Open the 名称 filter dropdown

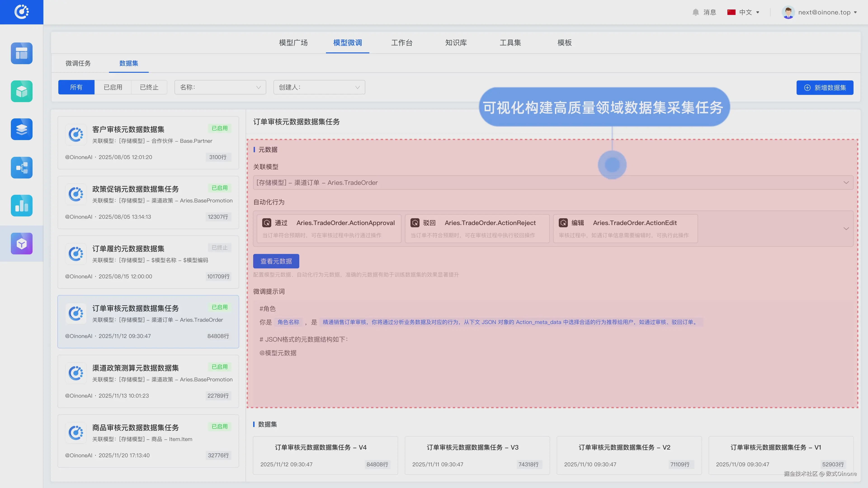click(x=220, y=87)
